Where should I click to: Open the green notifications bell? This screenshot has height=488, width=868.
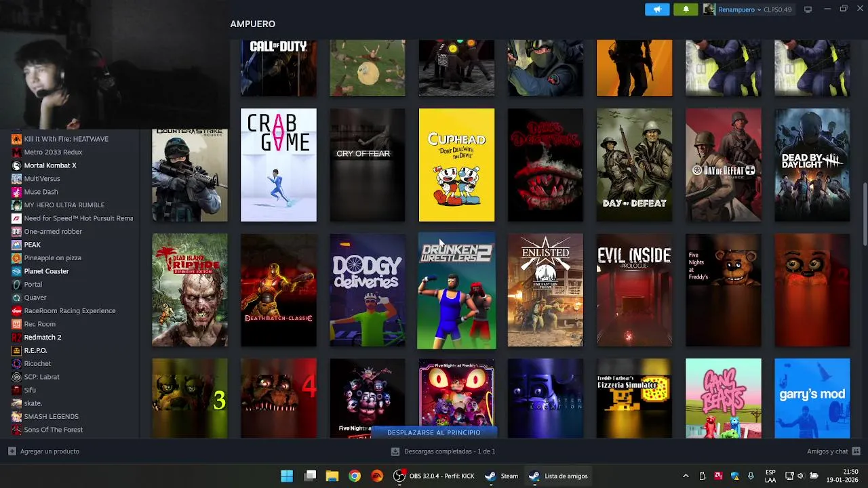(x=686, y=9)
